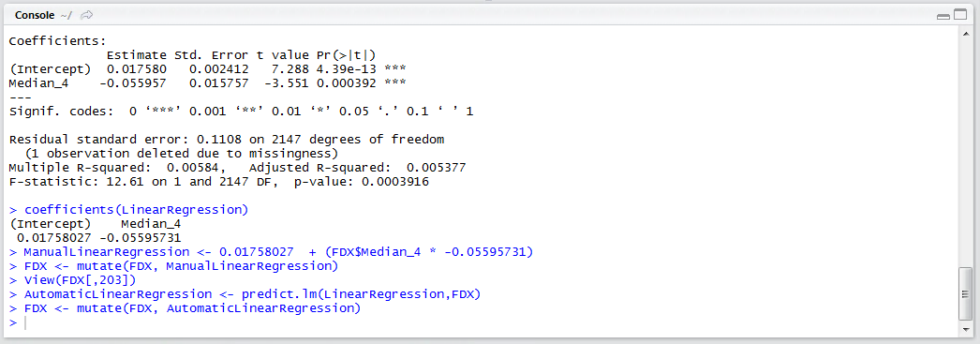Click the standard error 0.015757
This screenshot has width=980, height=344.
click(218, 83)
